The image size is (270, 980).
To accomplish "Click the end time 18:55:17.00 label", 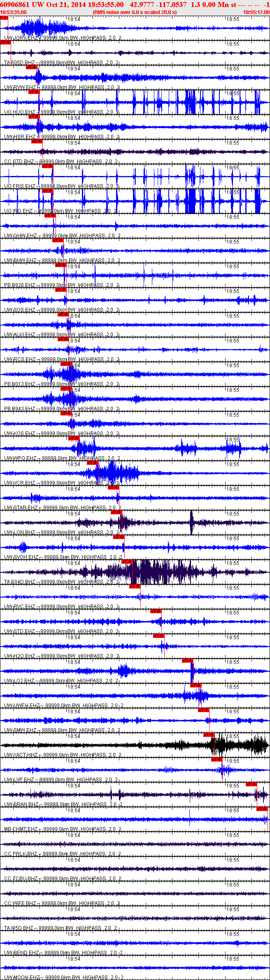I will click(x=256, y=12).
